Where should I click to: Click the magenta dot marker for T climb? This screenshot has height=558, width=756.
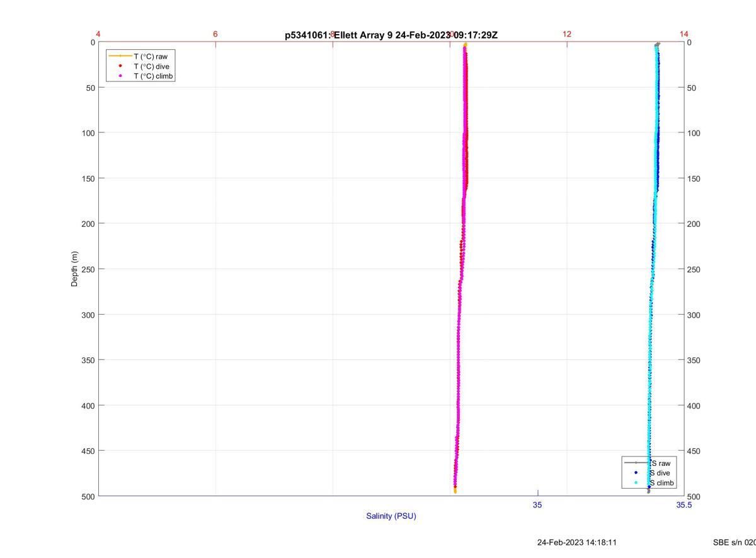[120, 76]
